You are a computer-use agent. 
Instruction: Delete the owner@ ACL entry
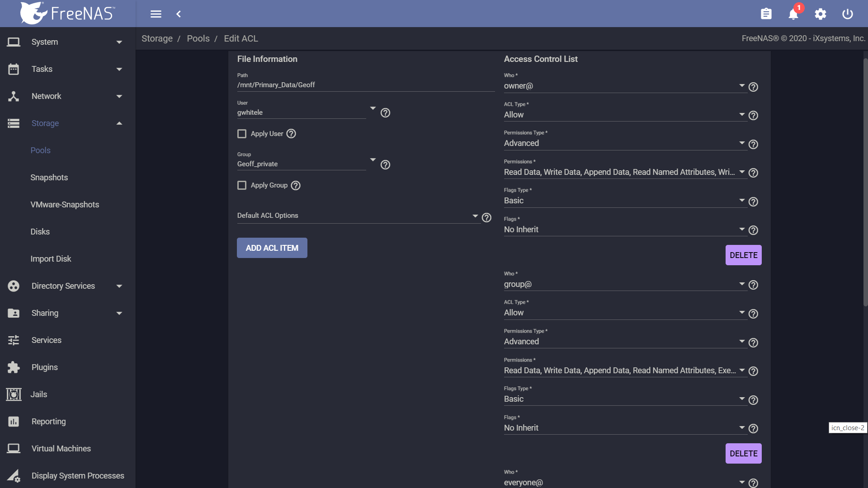coord(744,255)
